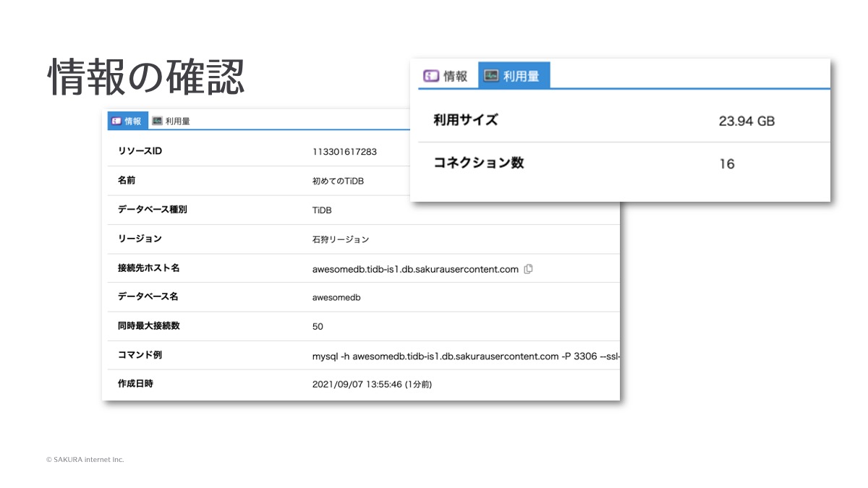
Task: Click the データベース種別 label
Action: 153,210
